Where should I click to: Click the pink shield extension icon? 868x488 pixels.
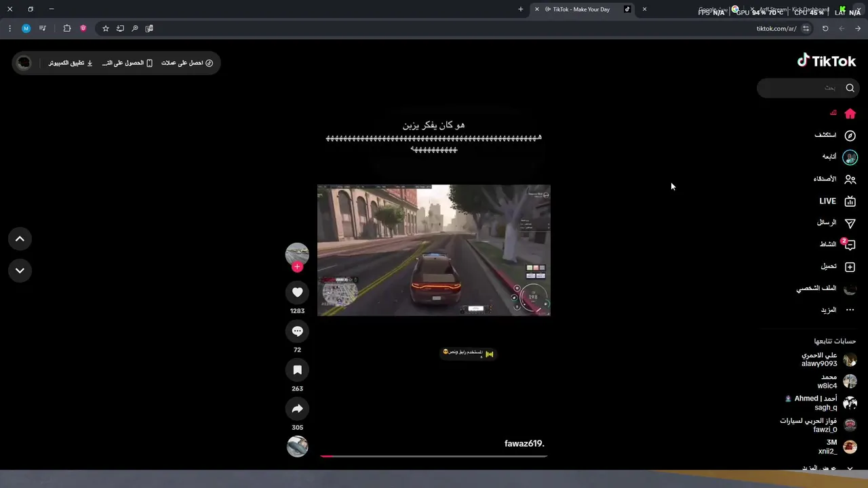[83, 28]
